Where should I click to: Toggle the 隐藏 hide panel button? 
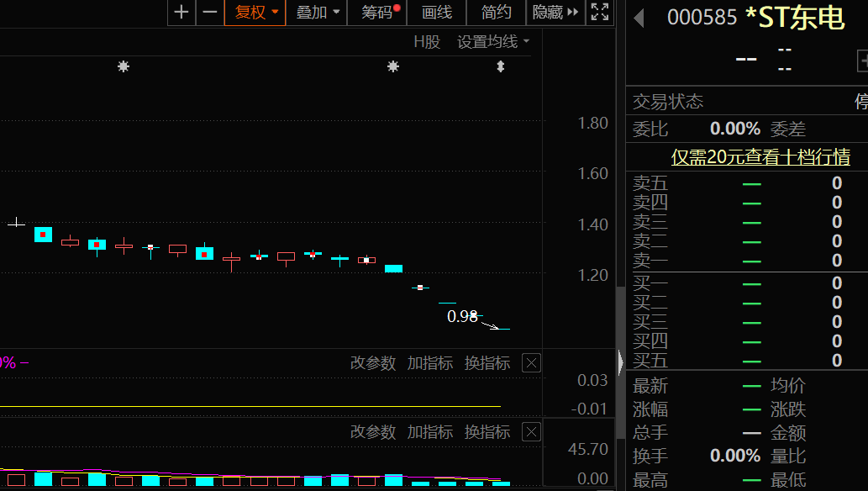point(555,13)
